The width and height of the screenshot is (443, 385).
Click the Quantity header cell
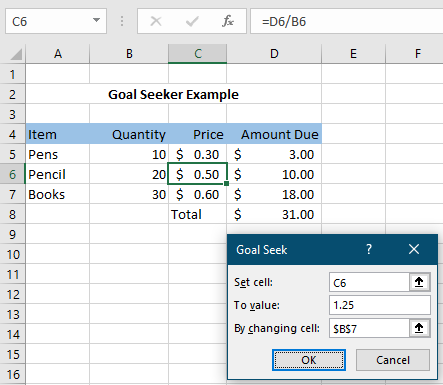click(129, 134)
